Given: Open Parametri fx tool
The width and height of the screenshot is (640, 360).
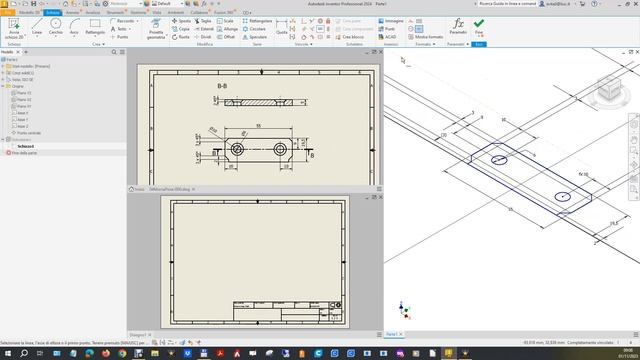Looking at the screenshot, I should [458, 27].
